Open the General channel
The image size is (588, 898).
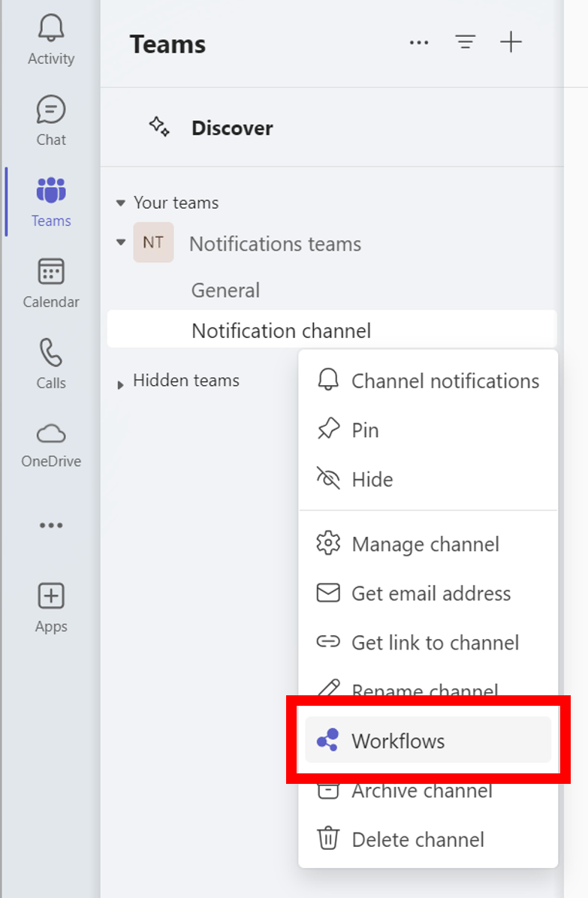tap(225, 291)
